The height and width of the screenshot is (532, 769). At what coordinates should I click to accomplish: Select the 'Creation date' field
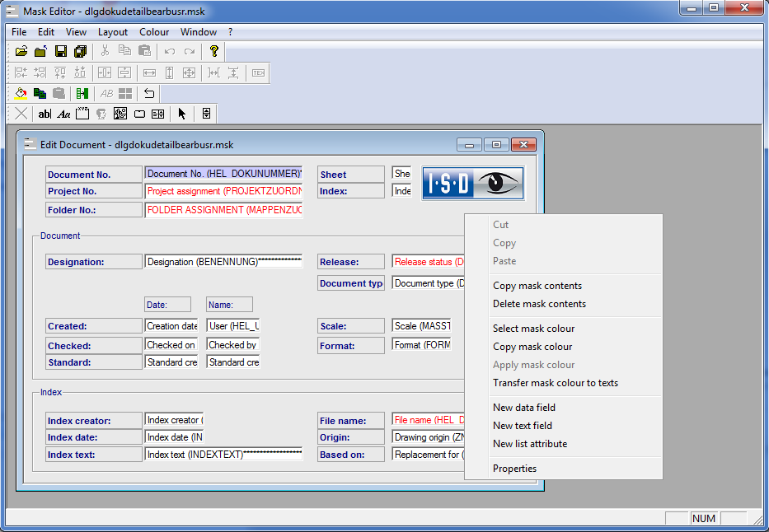click(171, 326)
